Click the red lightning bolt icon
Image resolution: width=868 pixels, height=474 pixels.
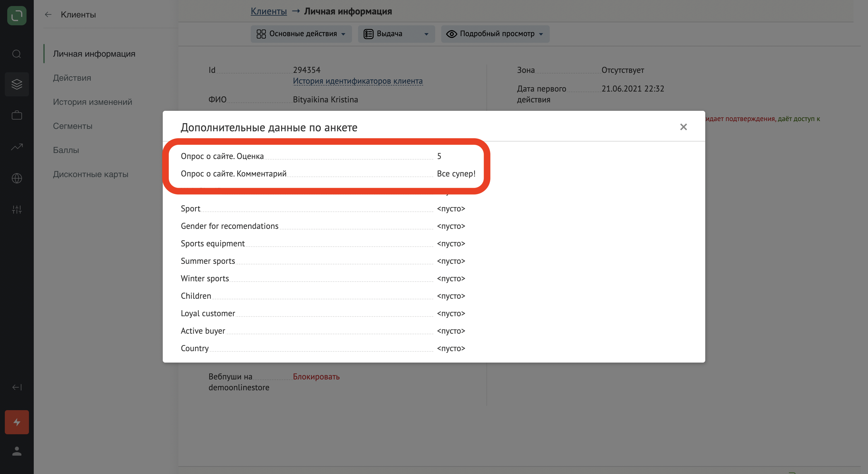point(17,422)
